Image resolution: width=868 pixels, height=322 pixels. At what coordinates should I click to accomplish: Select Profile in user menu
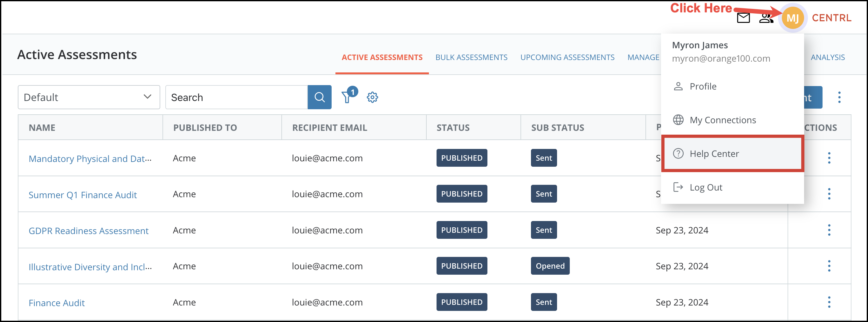(x=732, y=86)
